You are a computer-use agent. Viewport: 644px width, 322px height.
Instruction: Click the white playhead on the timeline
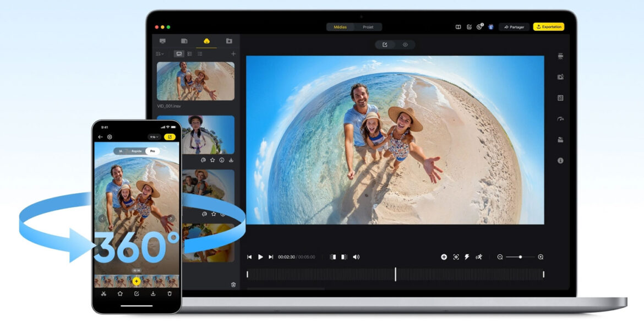click(396, 274)
